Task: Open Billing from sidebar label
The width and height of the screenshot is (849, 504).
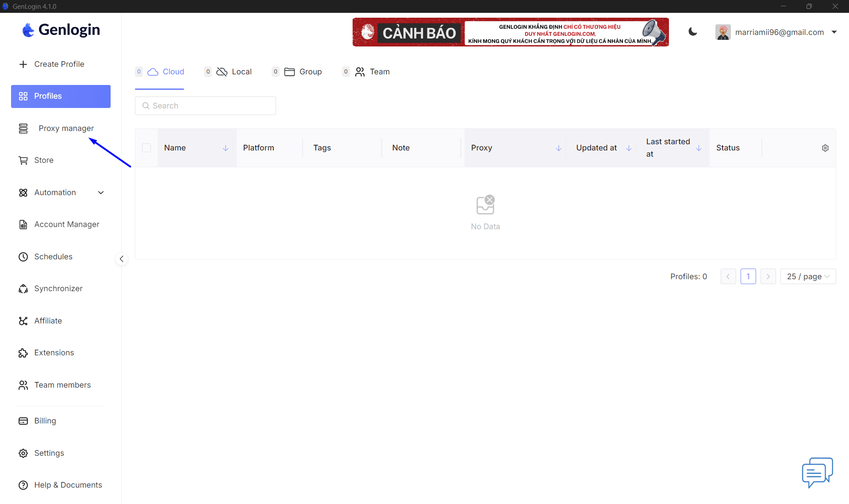Action: tap(45, 421)
